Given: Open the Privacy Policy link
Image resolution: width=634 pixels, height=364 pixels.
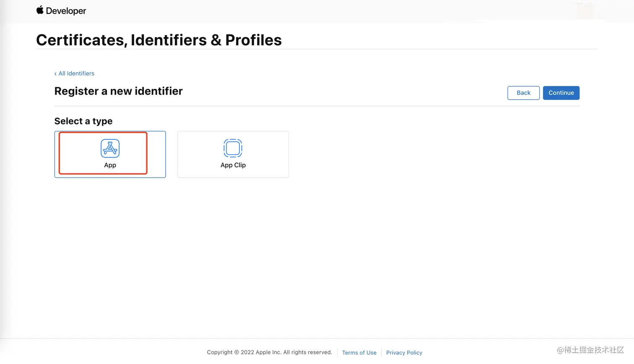Looking at the screenshot, I should (404, 353).
